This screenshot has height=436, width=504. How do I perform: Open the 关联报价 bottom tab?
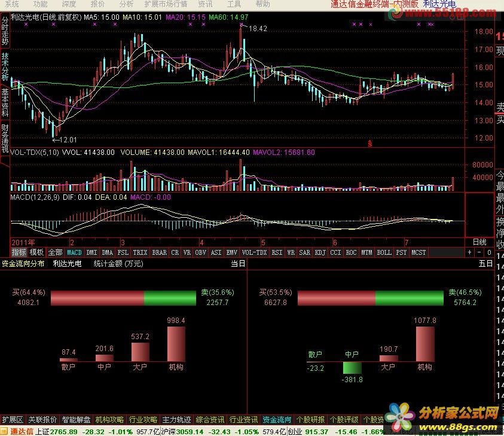pyautogui.click(x=42, y=420)
